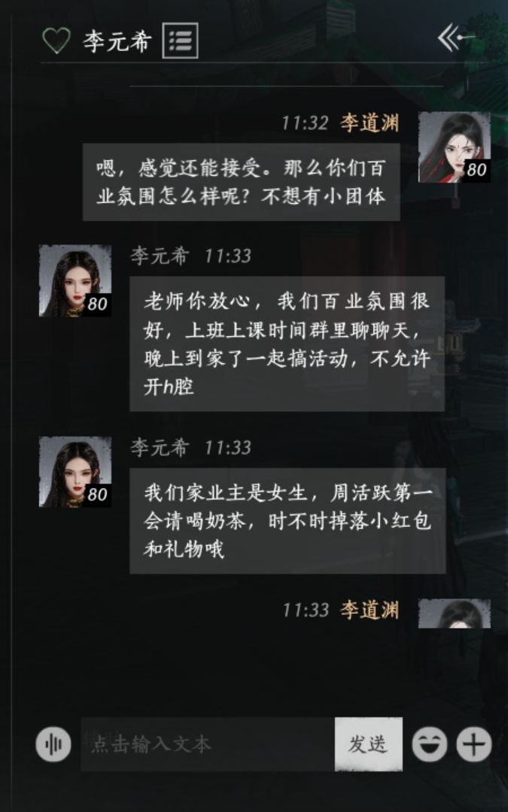Tap the voice input microphone icon
This screenshot has width=508, height=812.
click(x=53, y=744)
